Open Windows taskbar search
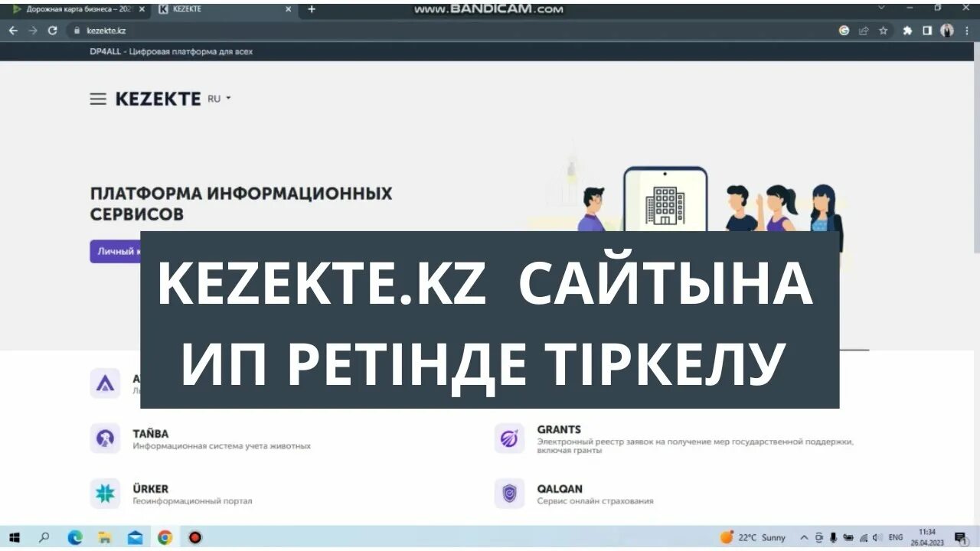 coord(44,537)
